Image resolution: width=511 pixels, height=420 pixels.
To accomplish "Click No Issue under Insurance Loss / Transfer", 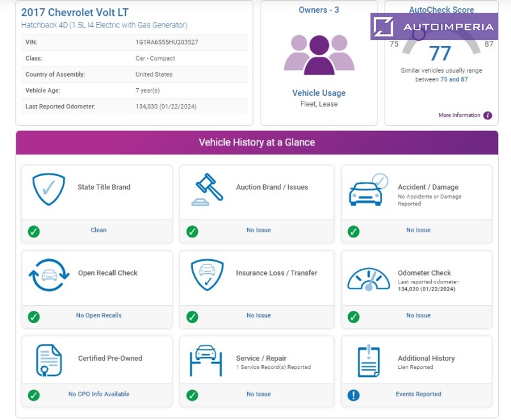I will [259, 315].
